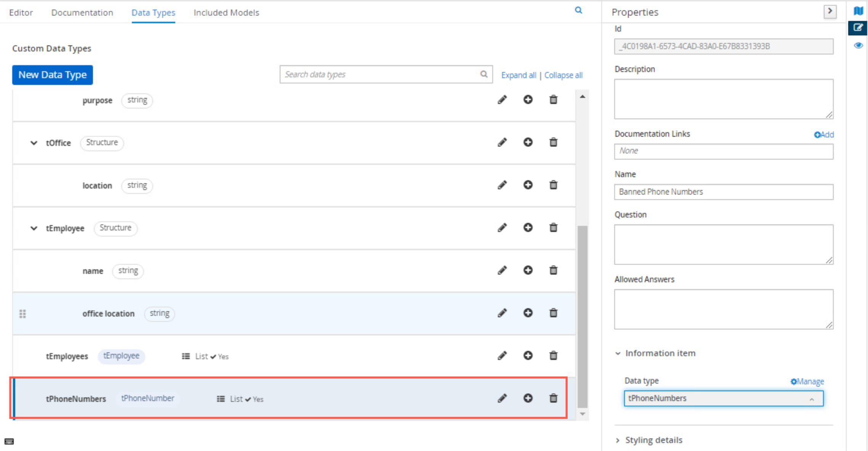
Task: Expand the tEmployee structure tree item
Action: click(x=34, y=228)
